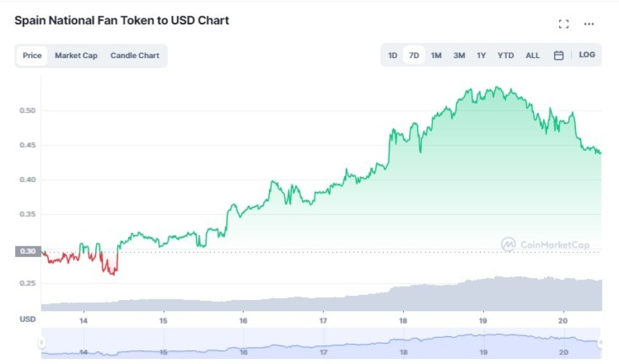Viewport: 619px width, 364px height.
Task: Open the calendar date range picker
Action: [558, 56]
